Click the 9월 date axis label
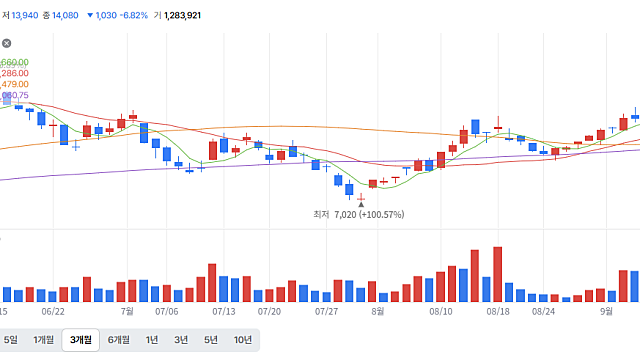 pyautogui.click(x=606, y=311)
